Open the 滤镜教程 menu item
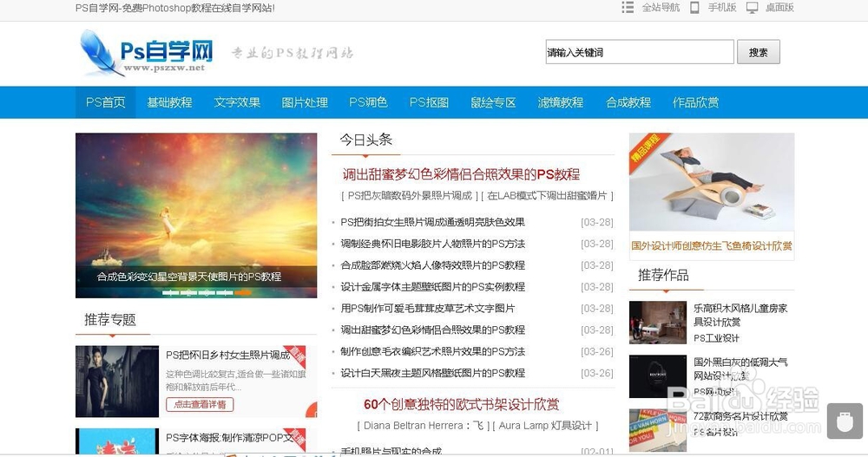This screenshot has width=868, height=457. 560,102
